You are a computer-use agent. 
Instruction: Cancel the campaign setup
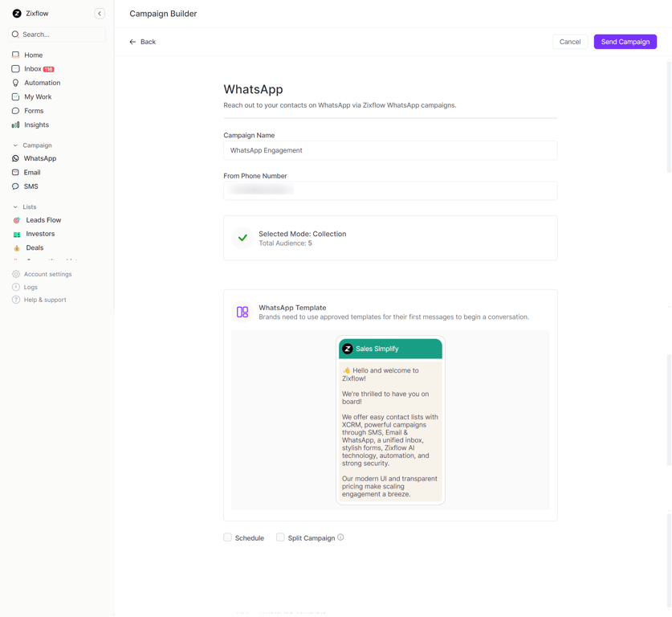pyautogui.click(x=570, y=41)
